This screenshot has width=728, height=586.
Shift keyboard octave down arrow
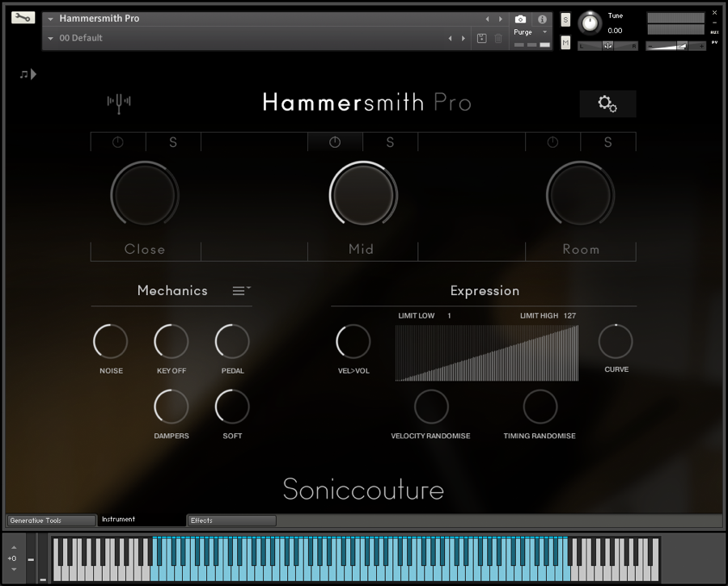click(14, 569)
